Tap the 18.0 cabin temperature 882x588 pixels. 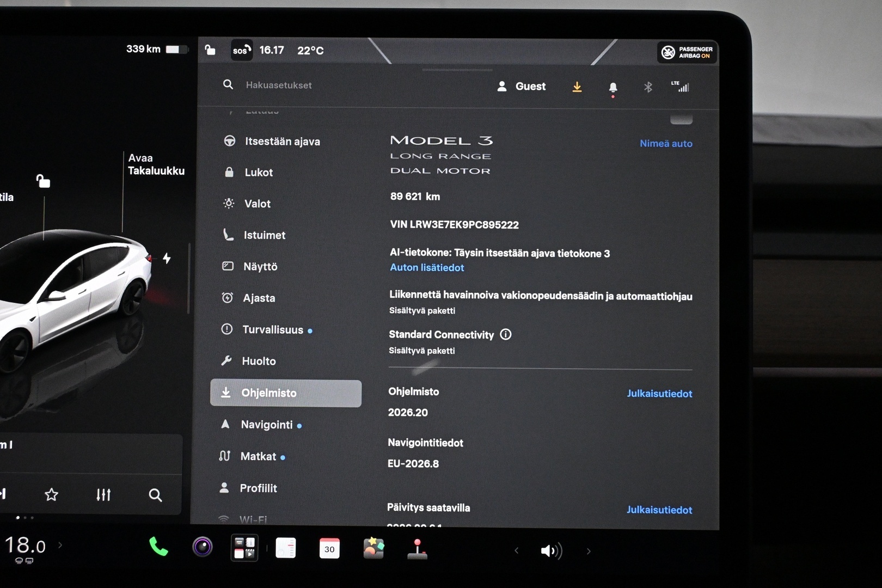[x=25, y=545]
